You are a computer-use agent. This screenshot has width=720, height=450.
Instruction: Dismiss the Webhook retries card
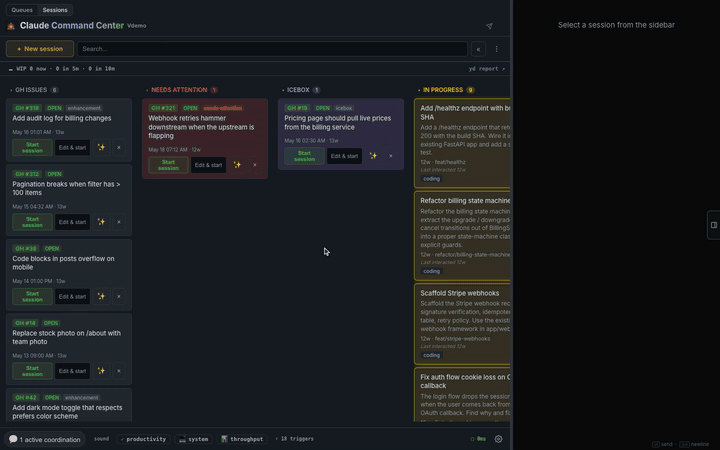pos(255,165)
